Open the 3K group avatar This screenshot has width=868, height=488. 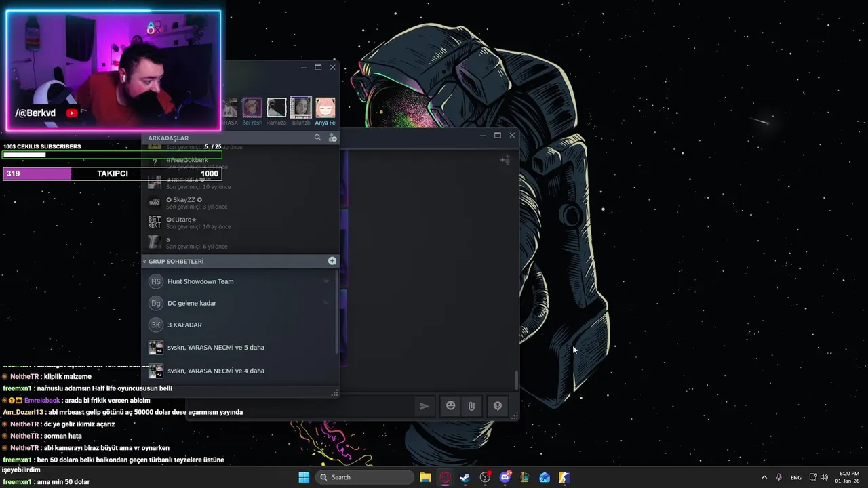[156, 325]
